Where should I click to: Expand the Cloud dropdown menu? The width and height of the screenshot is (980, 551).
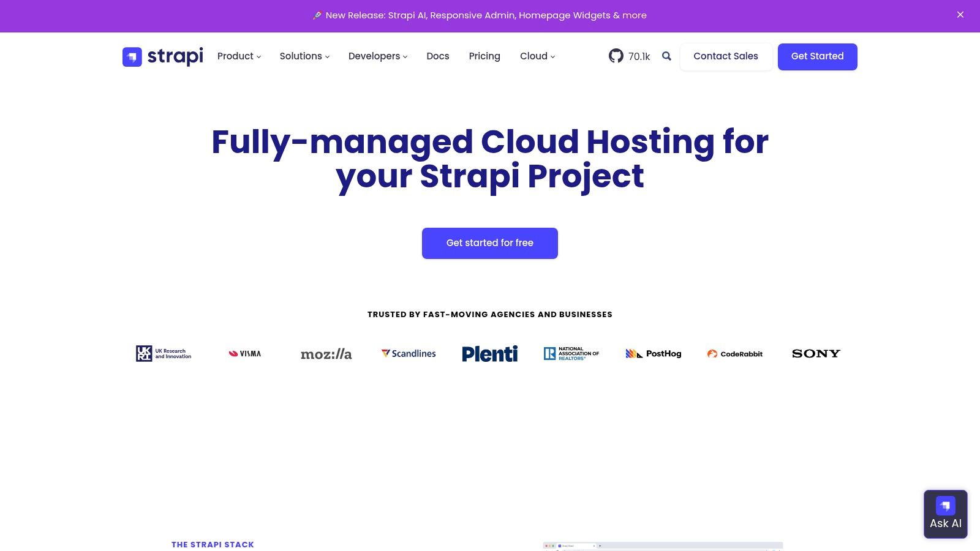pyautogui.click(x=537, y=56)
